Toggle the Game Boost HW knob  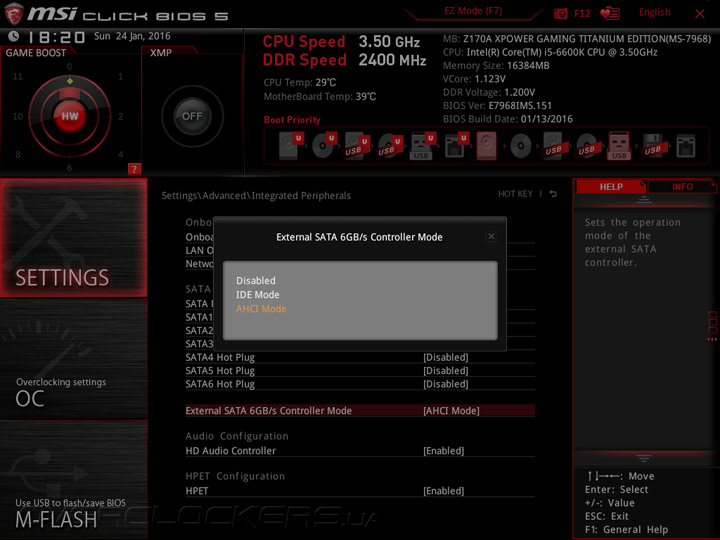coord(70,116)
